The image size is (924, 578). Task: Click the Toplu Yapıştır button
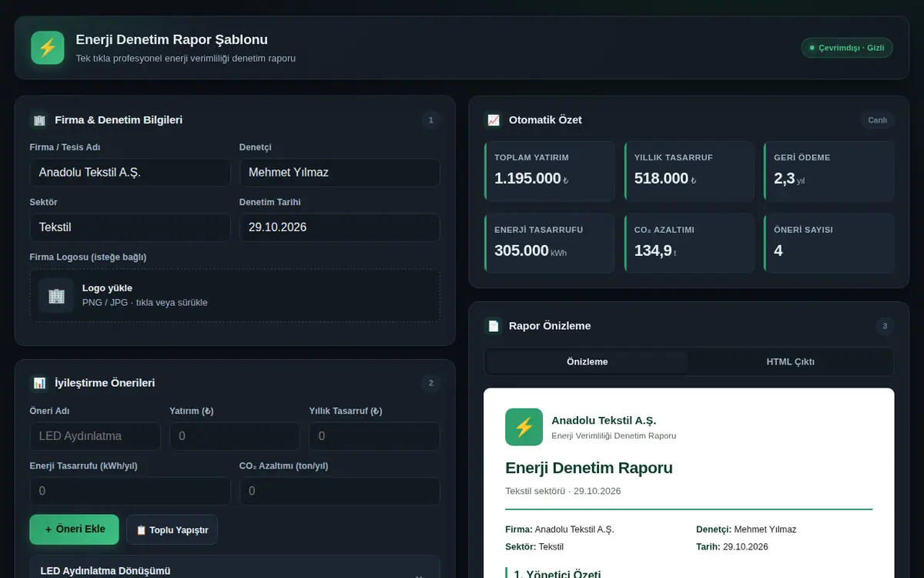pyautogui.click(x=172, y=530)
